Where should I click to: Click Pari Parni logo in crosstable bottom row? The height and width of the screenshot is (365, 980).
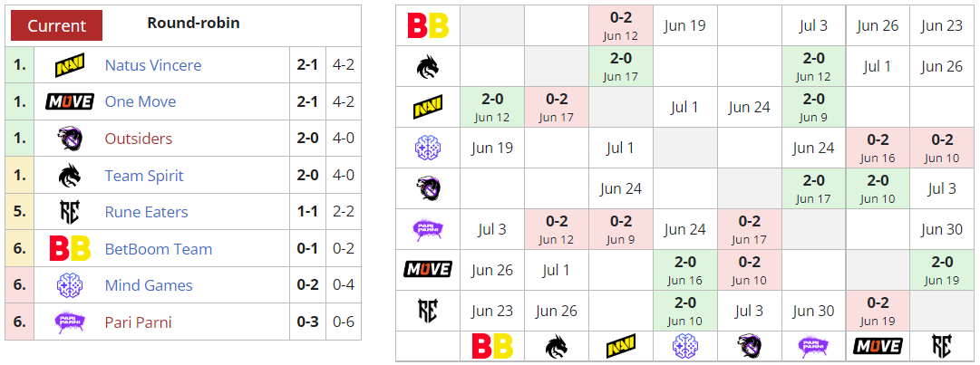click(x=813, y=345)
